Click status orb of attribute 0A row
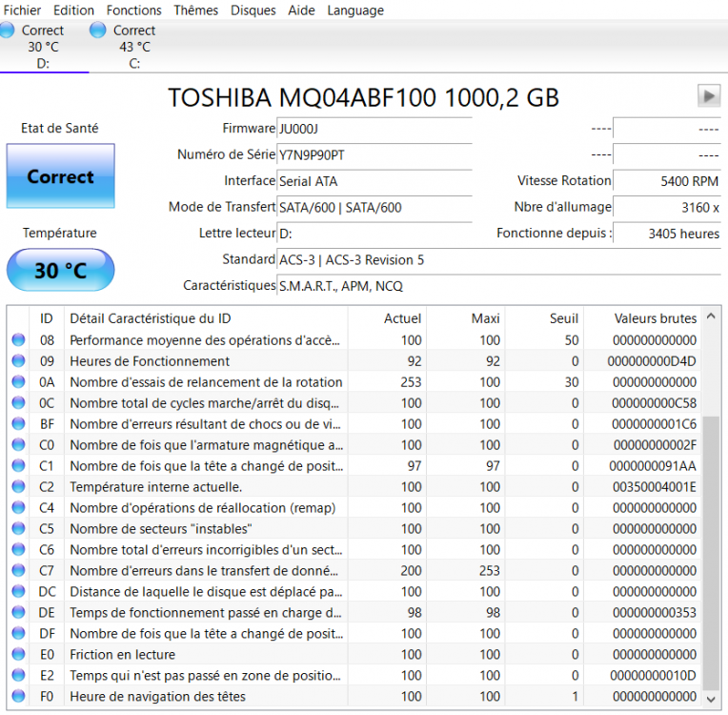Image resolution: width=728 pixels, height=715 pixels. (x=18, y=382)
